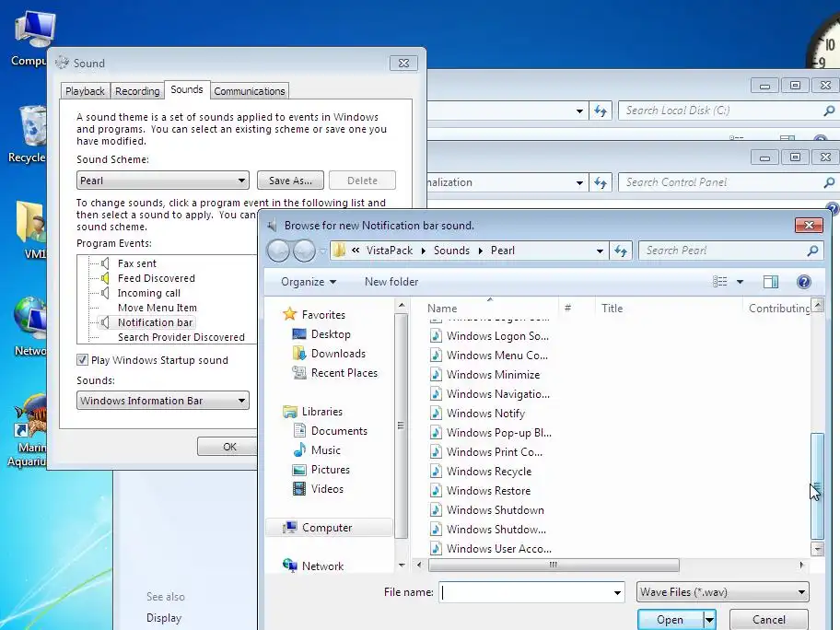The height and width of the screenshot is (630, 840).
Task: Select Desktop in Favorites
Action: pyautogui.click(x=321, y=334)
